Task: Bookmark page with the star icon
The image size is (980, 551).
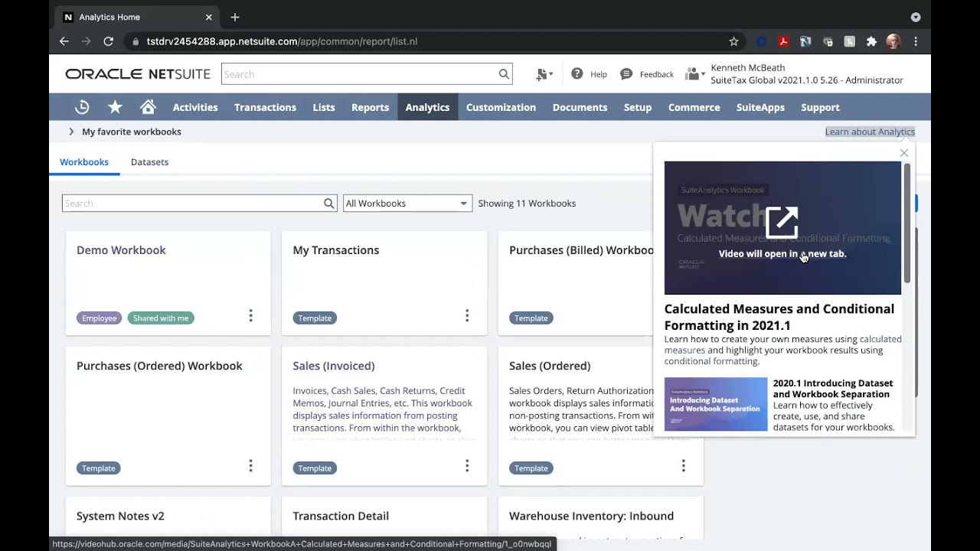Action: point(733,41)
